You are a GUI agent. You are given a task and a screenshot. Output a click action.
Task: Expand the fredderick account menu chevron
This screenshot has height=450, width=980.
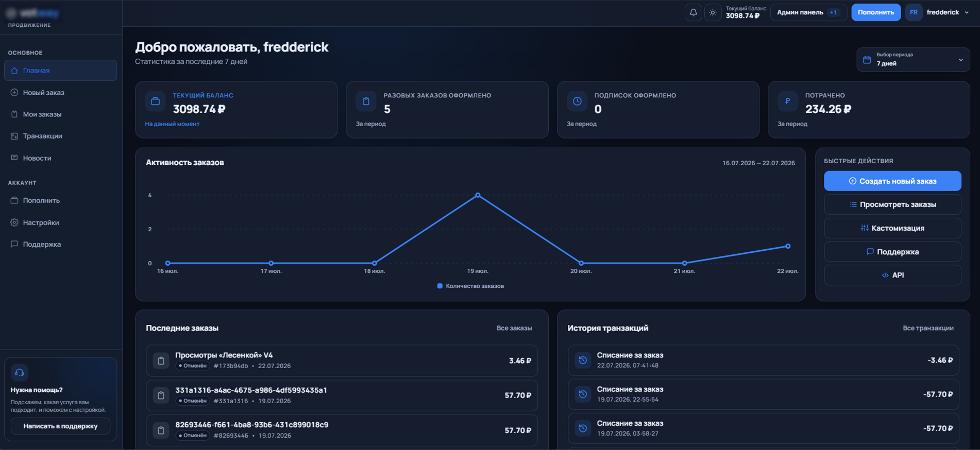[966, 12]
